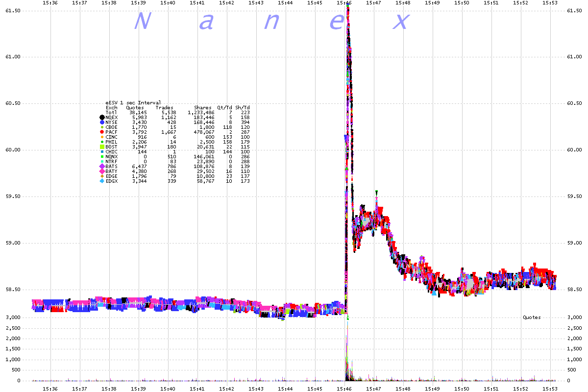Click the 15:46 label on top time axis

pos(345,3)
